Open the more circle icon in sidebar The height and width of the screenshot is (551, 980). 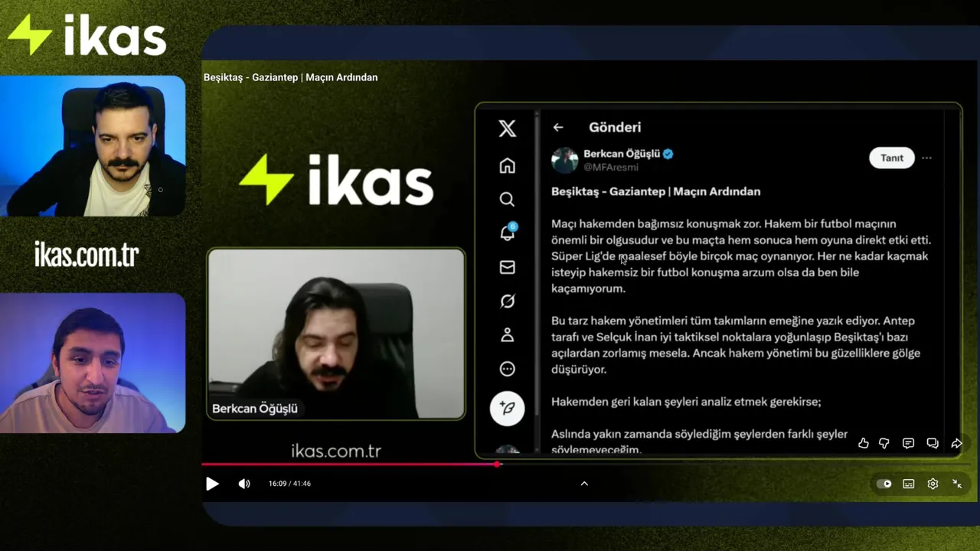(507, 369)
